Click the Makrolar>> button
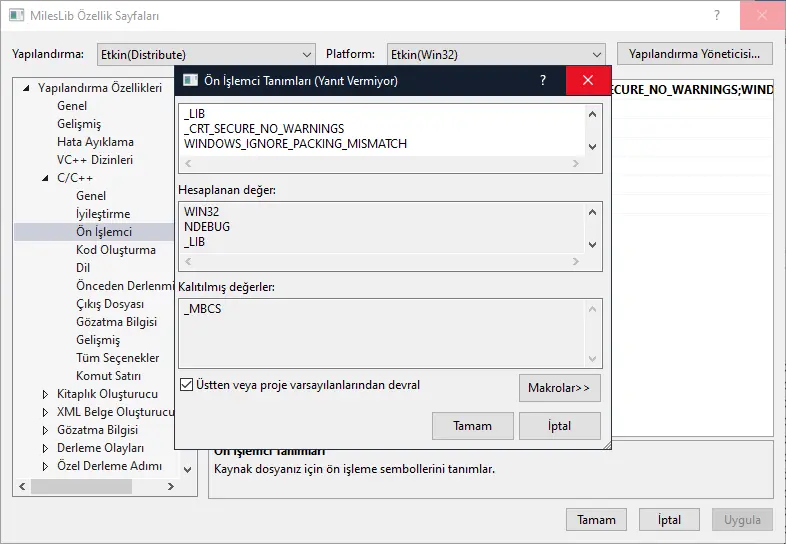The image size is (786, 544). pos(559,387)
